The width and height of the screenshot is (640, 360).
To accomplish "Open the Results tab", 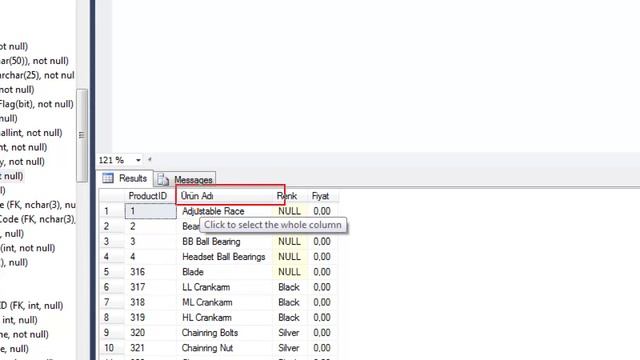I will [x=125, y=178].
